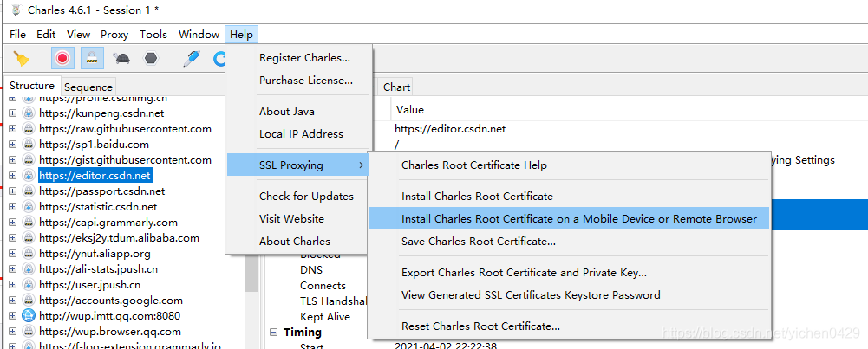Select https://capi.grammarly.com tree item
868x349 pixels.
click(x=108, y=223)
